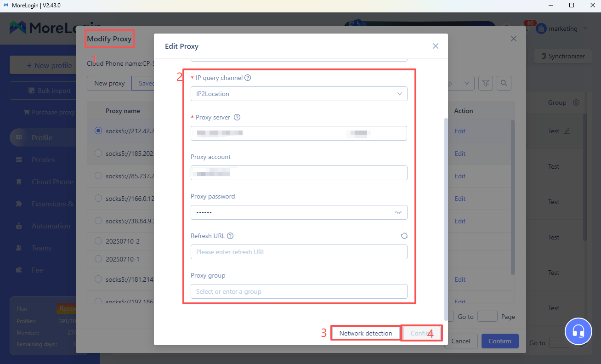Click the blue Confirm button

click(x=499, y=341)
